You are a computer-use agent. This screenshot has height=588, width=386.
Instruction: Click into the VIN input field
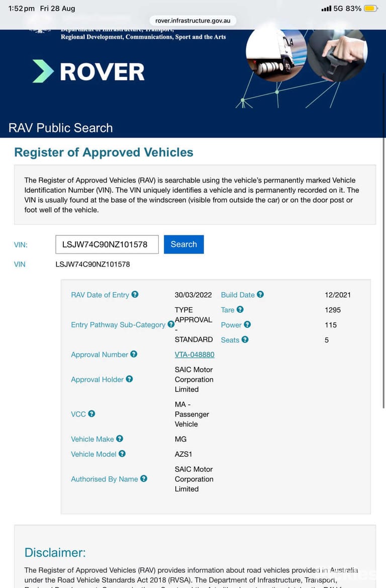pos(107,244)
